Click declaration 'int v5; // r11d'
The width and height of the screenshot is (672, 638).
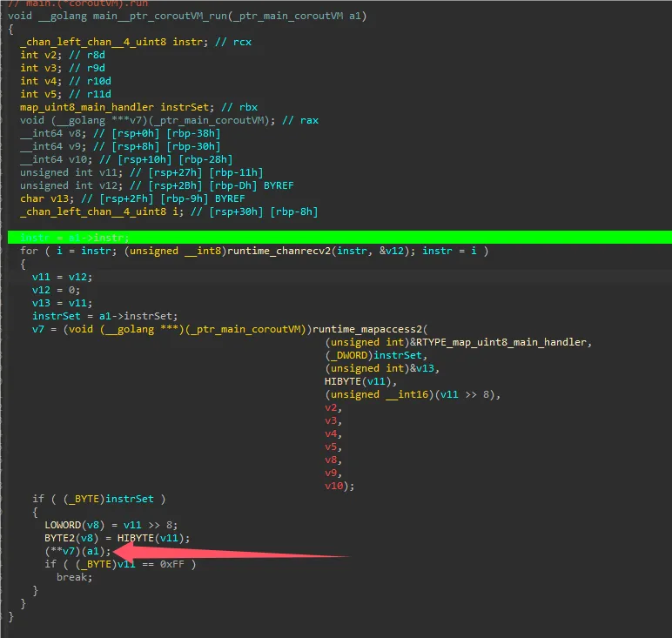[65, 94]
